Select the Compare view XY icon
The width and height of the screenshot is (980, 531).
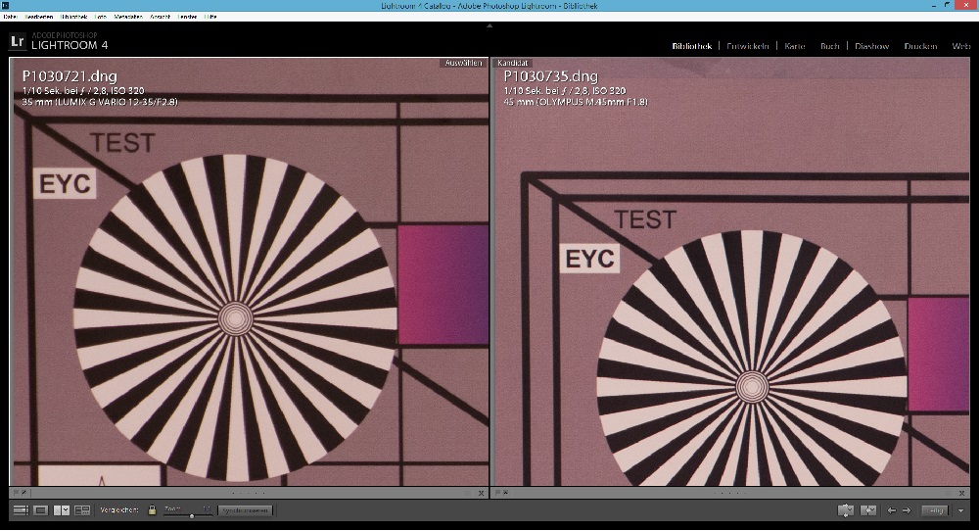62,510
